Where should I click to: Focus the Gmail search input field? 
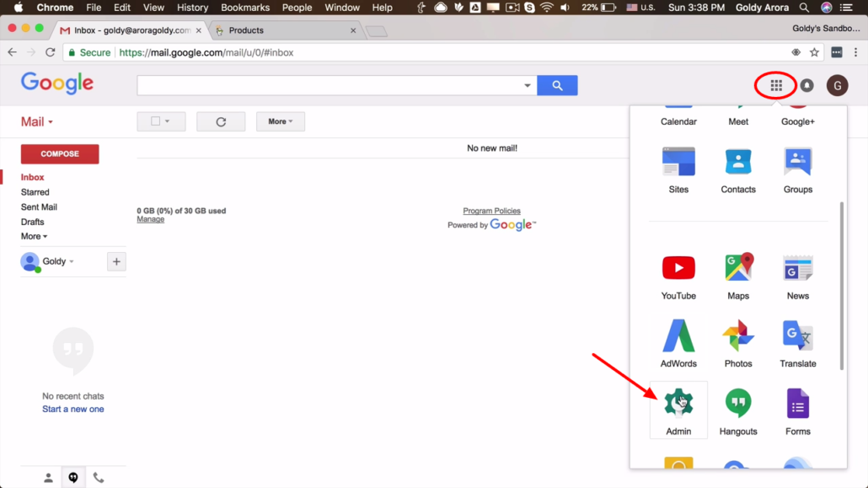pyautogui.click(x=330, y=85)
